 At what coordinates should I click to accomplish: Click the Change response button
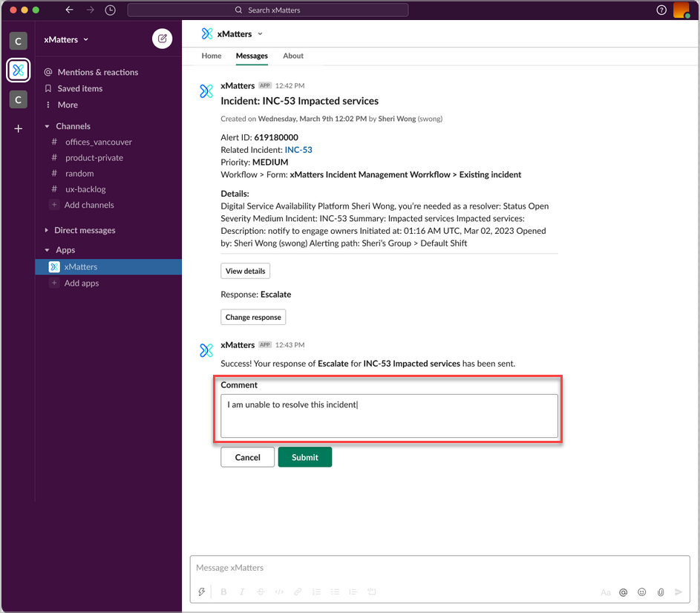tap(253, 317)
